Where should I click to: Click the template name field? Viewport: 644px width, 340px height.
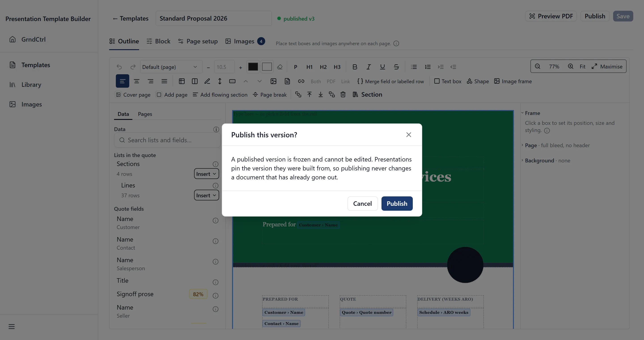point(214,18)
